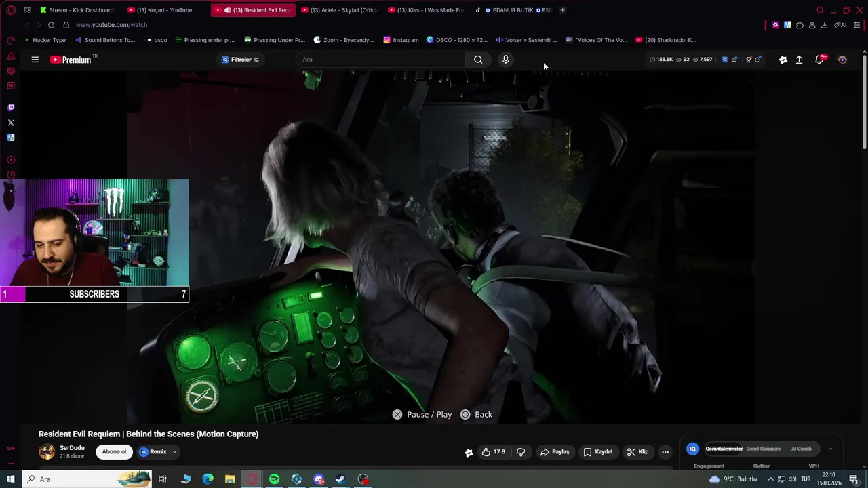Open the Opera search tabs magnifier
Screen dimensions: 868x488
[x=820, y=10]
